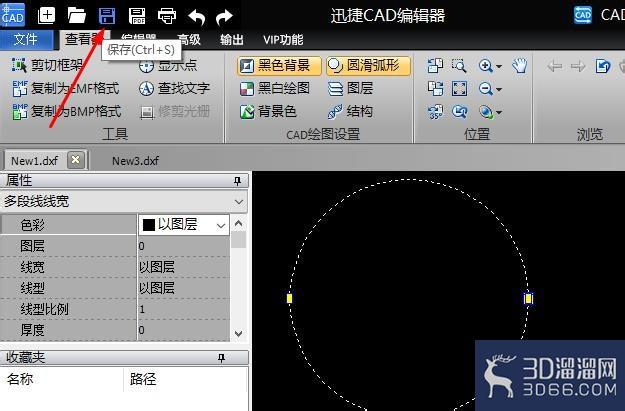Undo the last action
The image size is (625, 411).
pos(196,17)
